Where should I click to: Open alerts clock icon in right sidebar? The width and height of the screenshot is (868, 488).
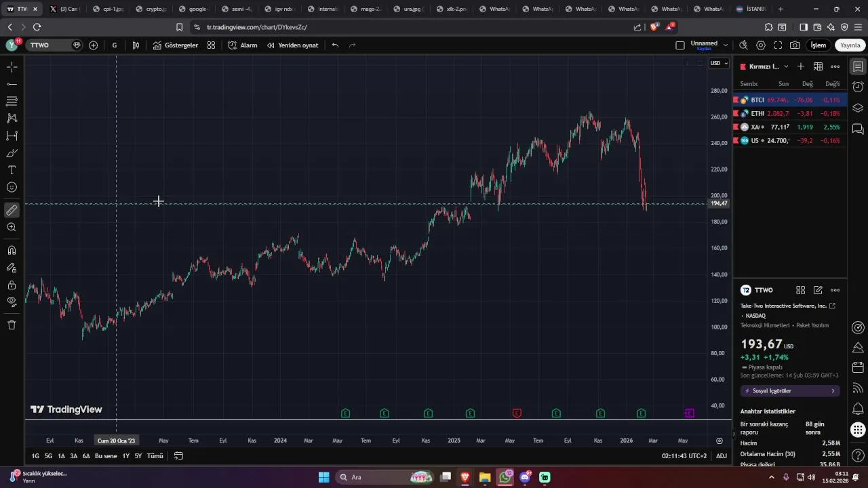pos(858,87)
